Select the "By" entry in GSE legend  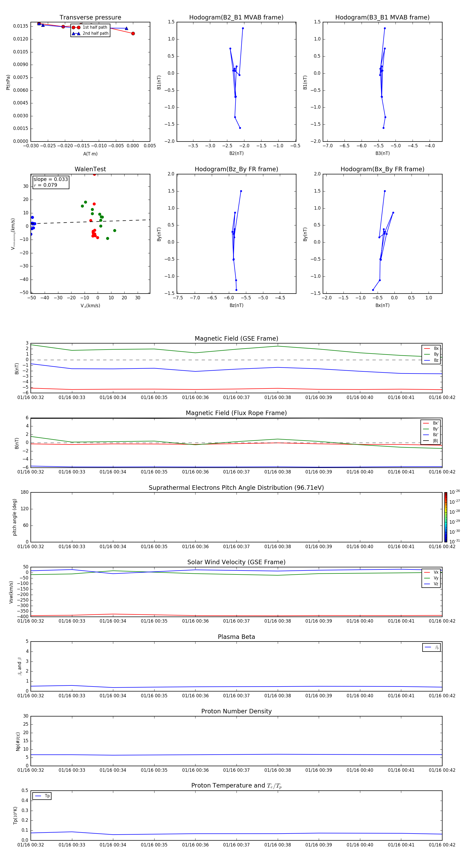(431, 354)
